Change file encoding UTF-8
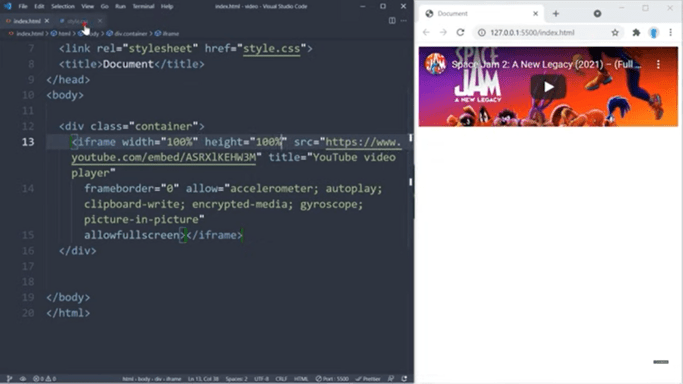The width and height of the screenshot is (683, 384). 261,379
